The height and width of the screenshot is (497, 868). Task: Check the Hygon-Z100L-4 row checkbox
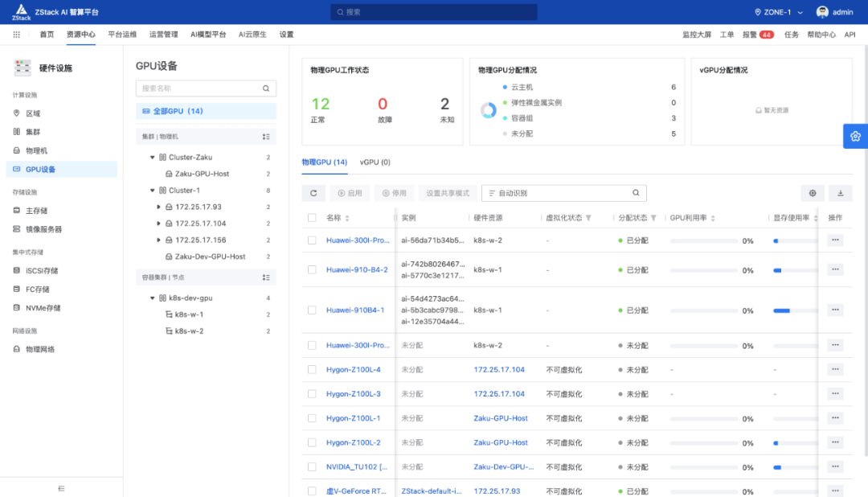(x=312, y=370)
